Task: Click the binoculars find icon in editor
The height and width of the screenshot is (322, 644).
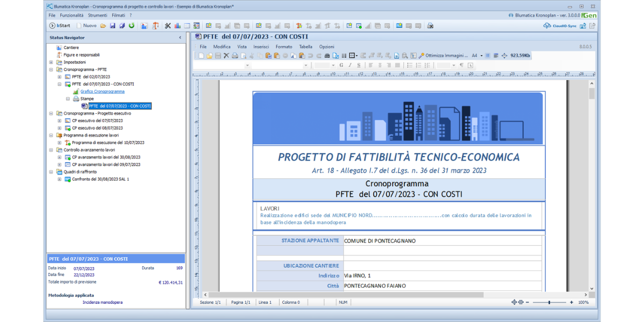Action: coord(327,56)
